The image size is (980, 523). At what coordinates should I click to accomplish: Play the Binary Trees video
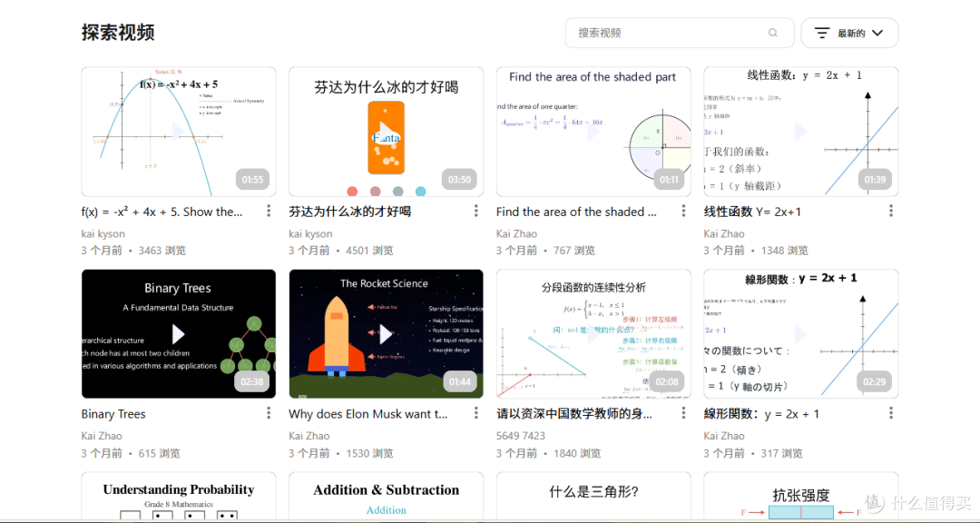click(x=179, y=334)
